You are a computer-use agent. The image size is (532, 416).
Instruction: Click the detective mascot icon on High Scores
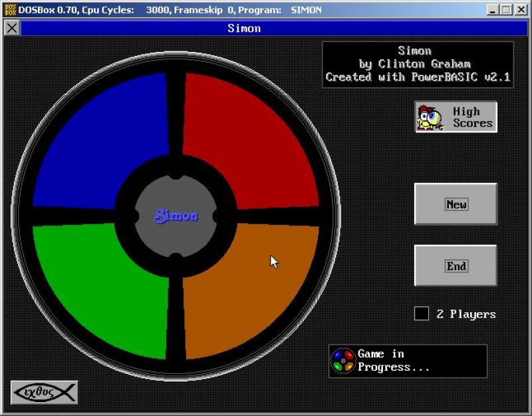pyautogui.click(x=430, y=118)
